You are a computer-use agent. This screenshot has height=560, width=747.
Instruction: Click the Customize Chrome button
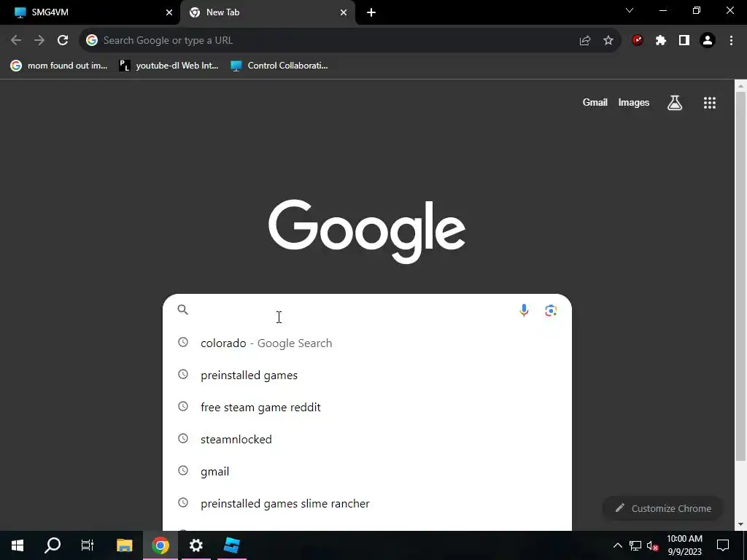tap(662, 508)
